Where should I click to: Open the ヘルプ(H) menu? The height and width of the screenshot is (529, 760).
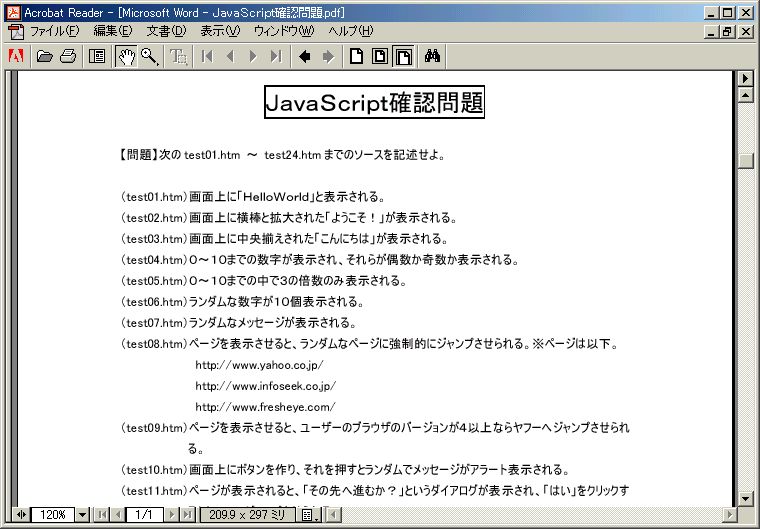pos(351,31)
